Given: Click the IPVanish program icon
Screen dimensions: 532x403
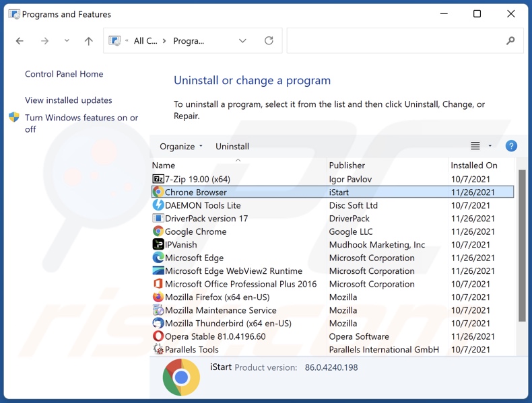Looking at the screenshot, I should coord(158,244).
